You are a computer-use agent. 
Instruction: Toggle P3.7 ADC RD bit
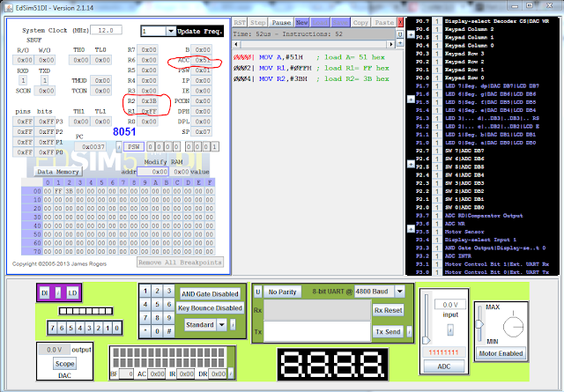click(x=437, y=216)
